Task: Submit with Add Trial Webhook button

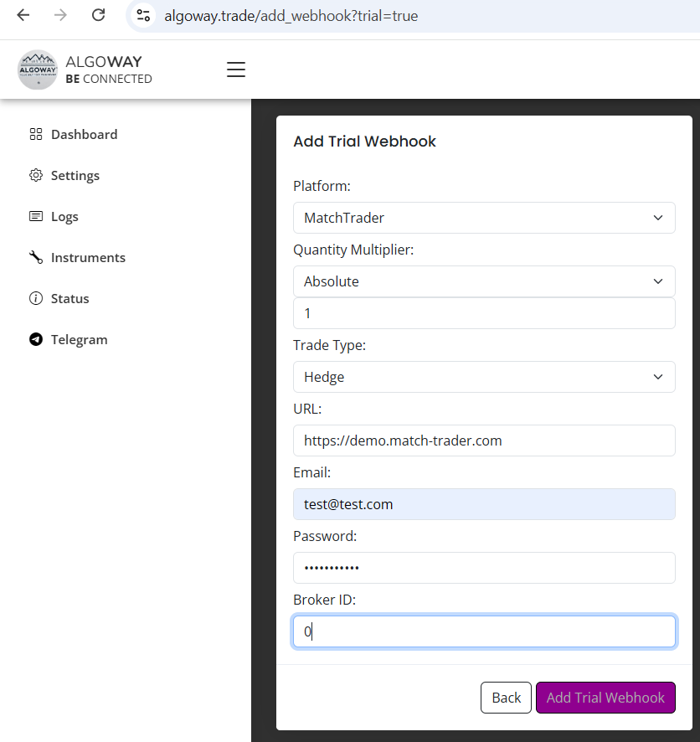Action: click(x=605, y=698)
